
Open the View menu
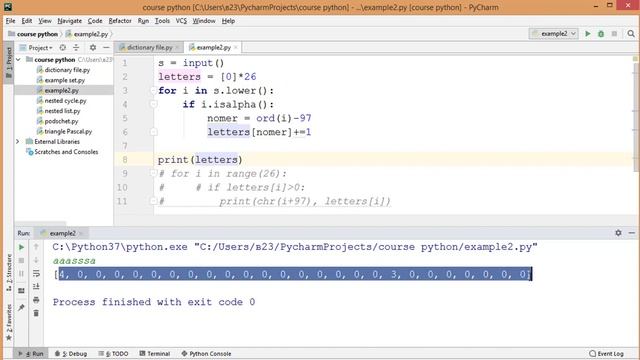click(x=45, y=21)
